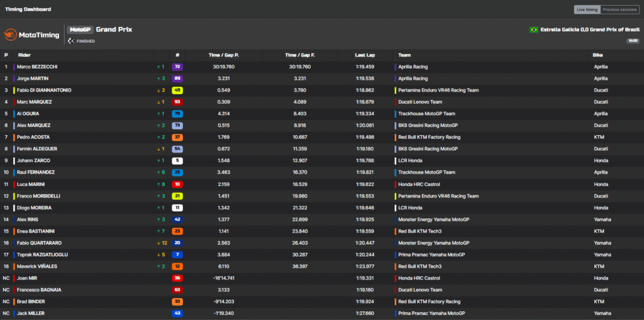Click the MotoGP category tag

click(x=80, y=30)
